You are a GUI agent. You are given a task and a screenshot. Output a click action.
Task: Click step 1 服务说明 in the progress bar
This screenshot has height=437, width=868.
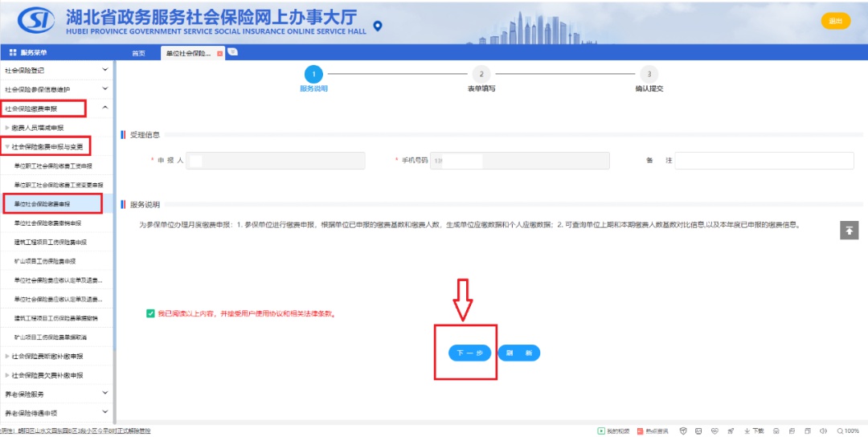click(313, 79)
